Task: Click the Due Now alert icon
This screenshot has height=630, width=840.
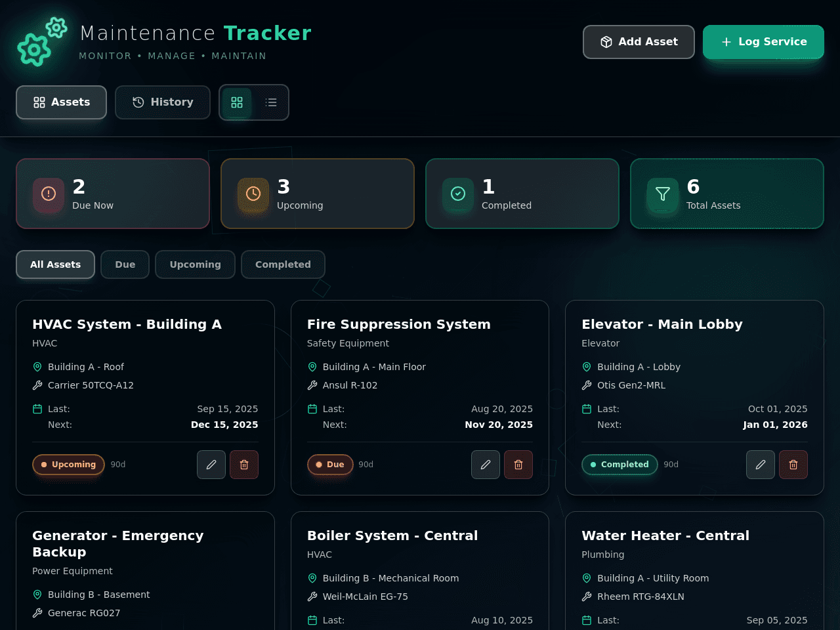Action: point(49,194)
